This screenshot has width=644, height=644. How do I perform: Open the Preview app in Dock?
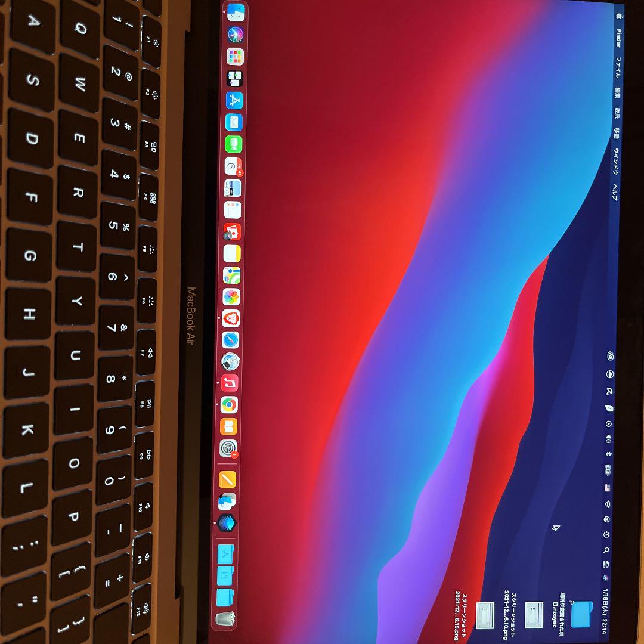[233, 188]
